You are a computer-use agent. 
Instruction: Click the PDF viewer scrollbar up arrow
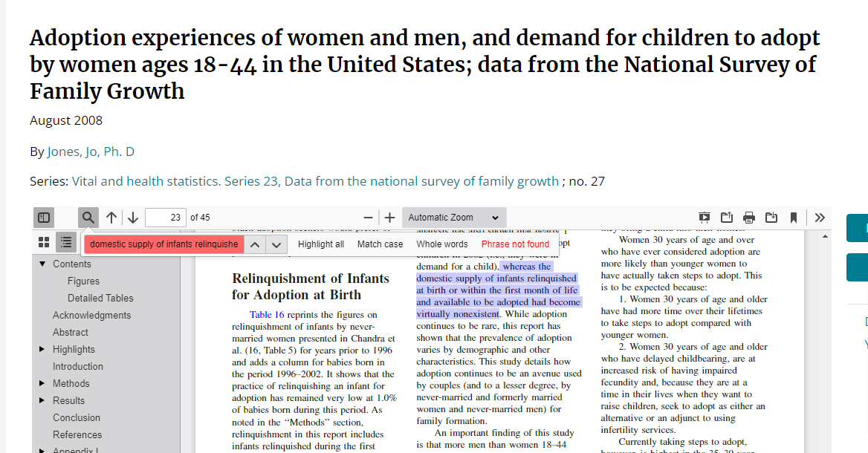click(x=826, y=236)
